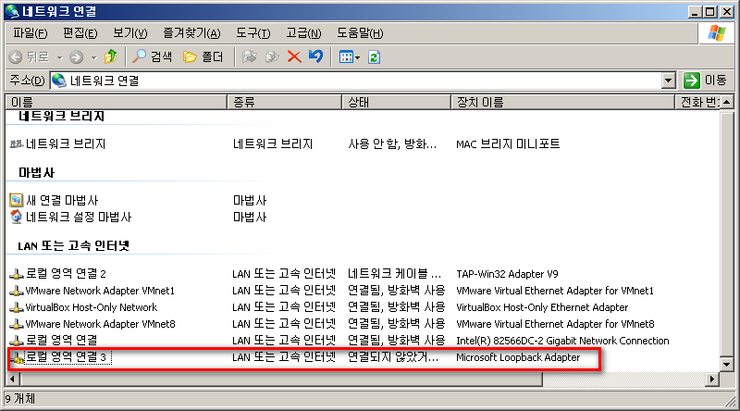This screenshot has width=740, height=411.
Task: Open the back history dropdown arrow
Action: click(x=59, y=58)
